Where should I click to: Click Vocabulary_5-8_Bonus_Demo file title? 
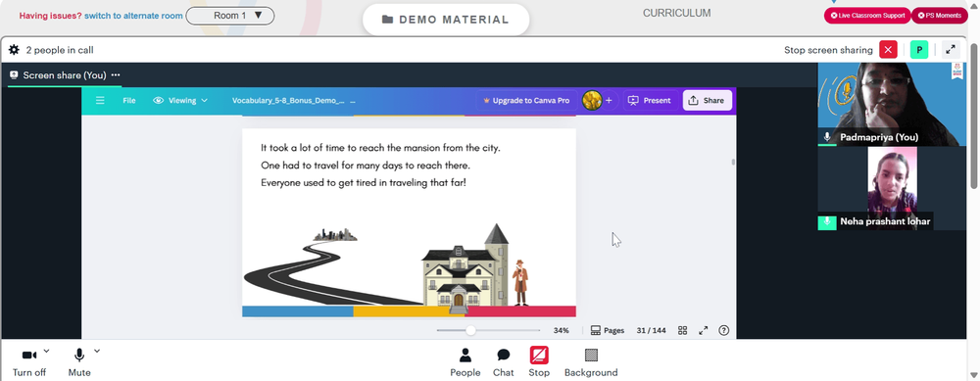[288, 100]
